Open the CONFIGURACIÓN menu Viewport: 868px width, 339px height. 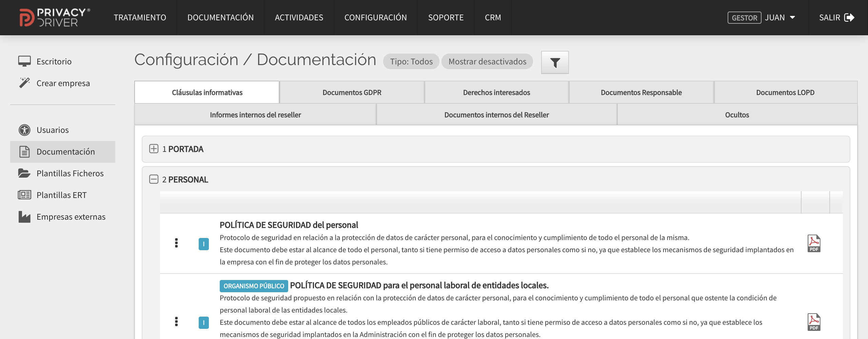[x=375, y=18]
